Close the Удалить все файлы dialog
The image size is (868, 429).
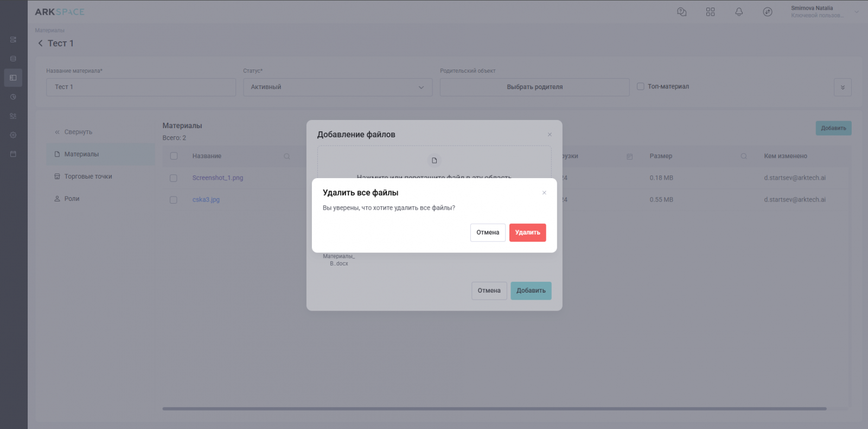click(544, 193)
